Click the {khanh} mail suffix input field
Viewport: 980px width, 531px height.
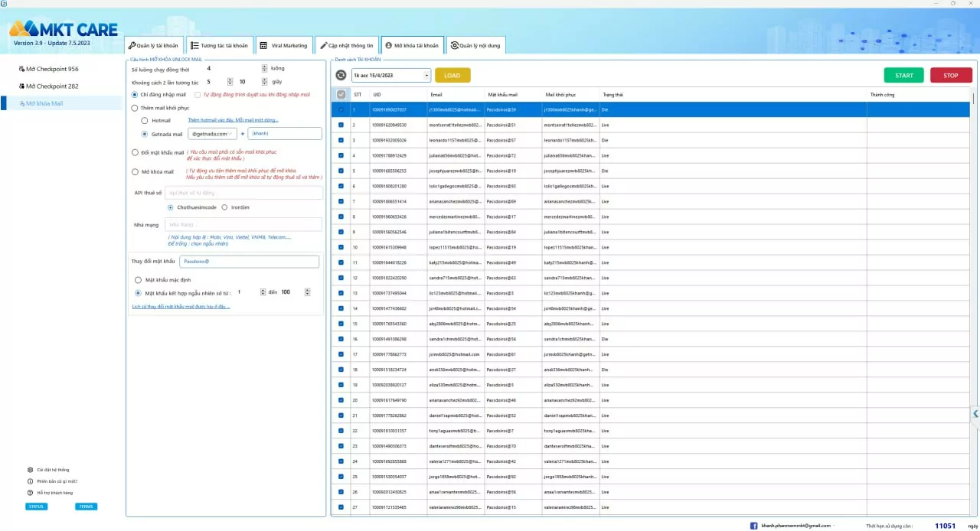click(285, 134)
